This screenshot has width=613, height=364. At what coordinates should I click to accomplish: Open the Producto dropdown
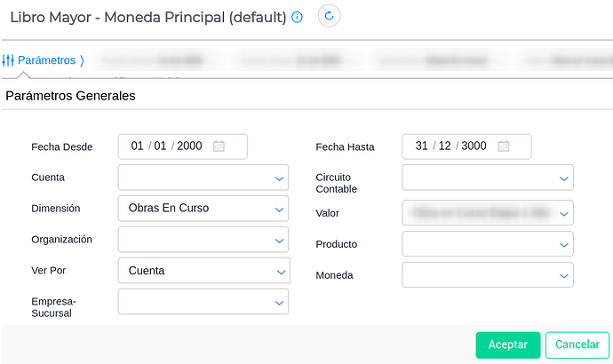point(488,244)
